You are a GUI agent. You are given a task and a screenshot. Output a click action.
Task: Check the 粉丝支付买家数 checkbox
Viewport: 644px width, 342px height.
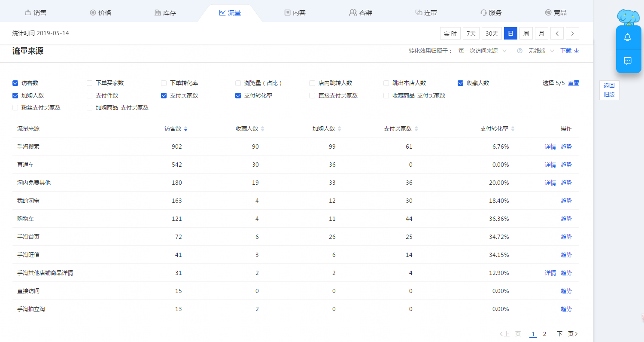click(x=15, y=107)
